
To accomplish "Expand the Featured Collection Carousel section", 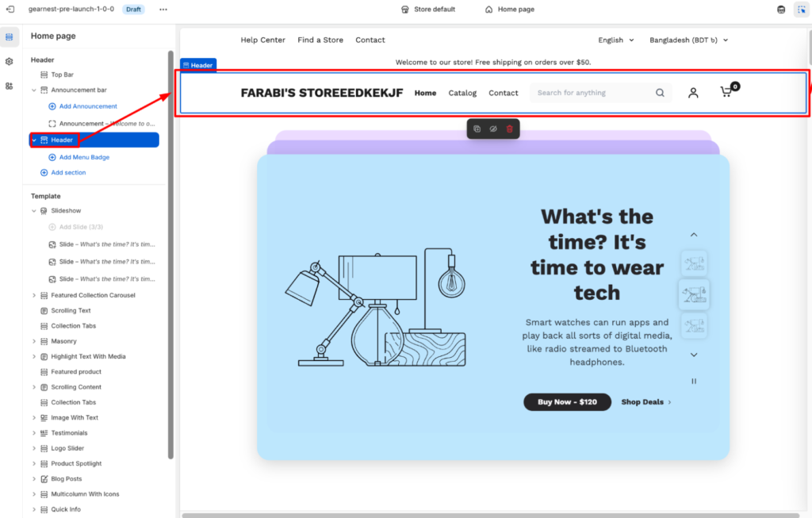I will (x=34, y=295).
